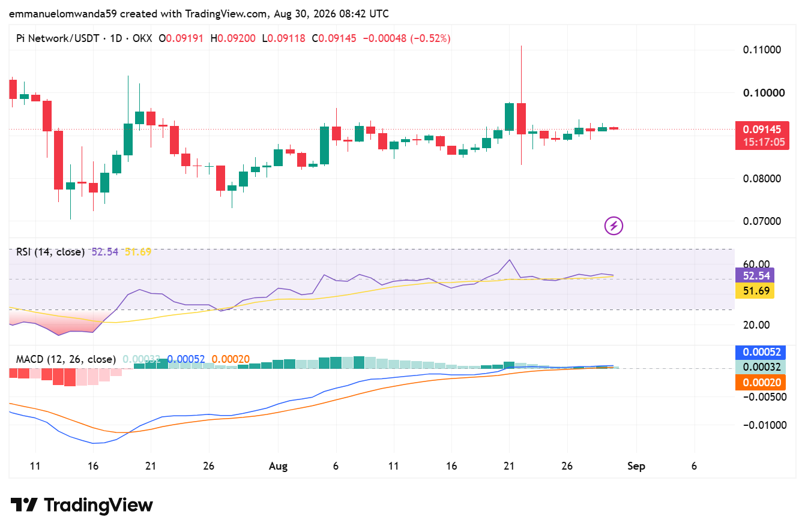Click the blue "0.00052" tag on the MACD axis
Screen dimensions: 805x532
tap(762, 353)
